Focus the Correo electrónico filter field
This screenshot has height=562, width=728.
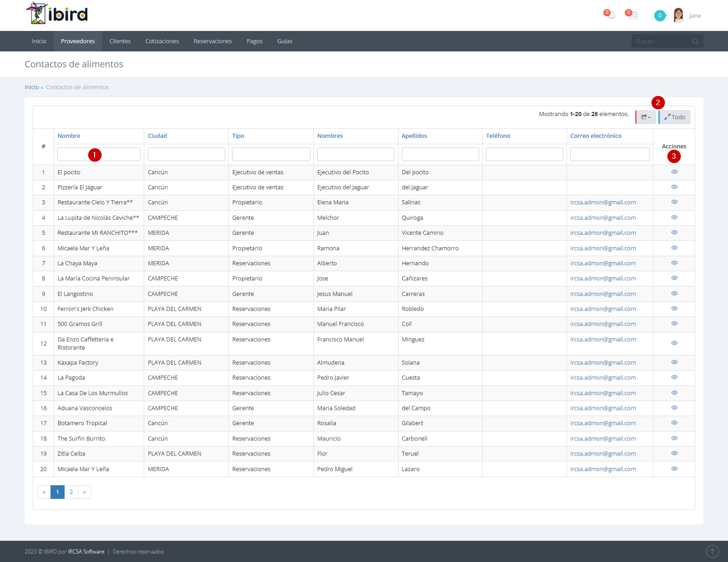pos(610,154)
